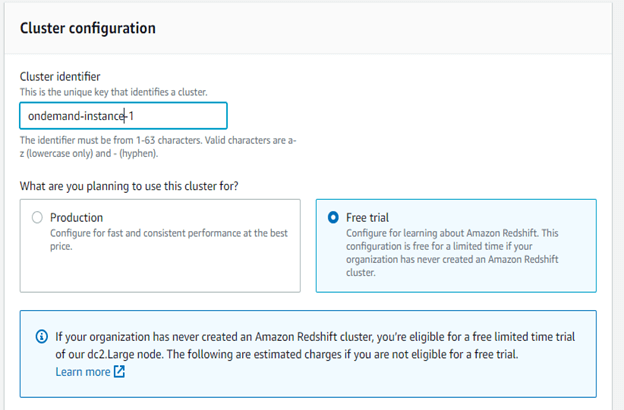Screen dimensions: 624x410
Task: Open the Learn more link
Action: 83,372
